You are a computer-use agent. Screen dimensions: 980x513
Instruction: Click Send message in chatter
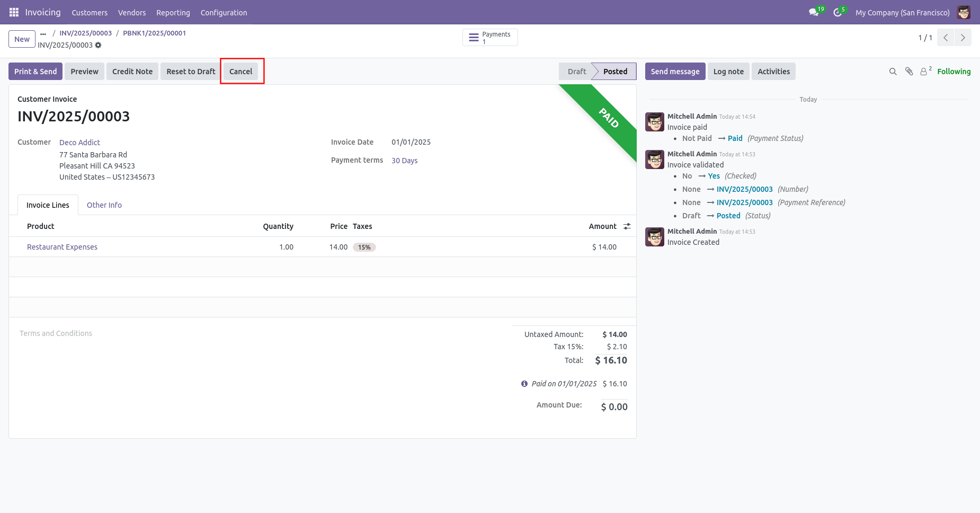coord(675,72)
